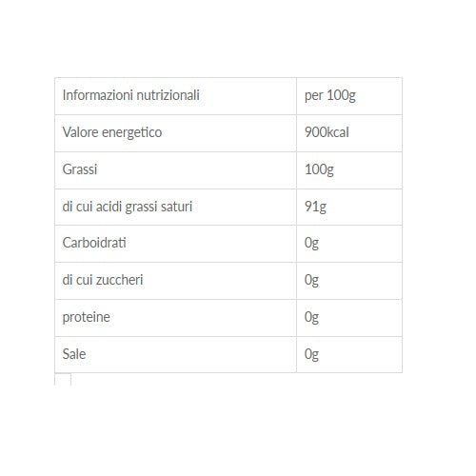Select the '91g' saturated fat value
This screenshot has width=476, height=476.
tap(349, 208)
